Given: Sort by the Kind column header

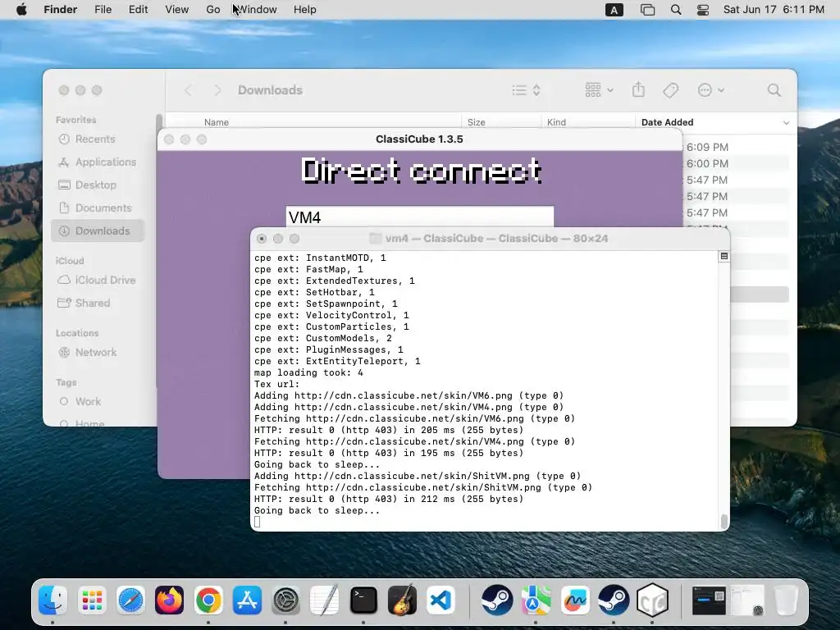Looking at the screenshot, I should (x=557, y=123).
